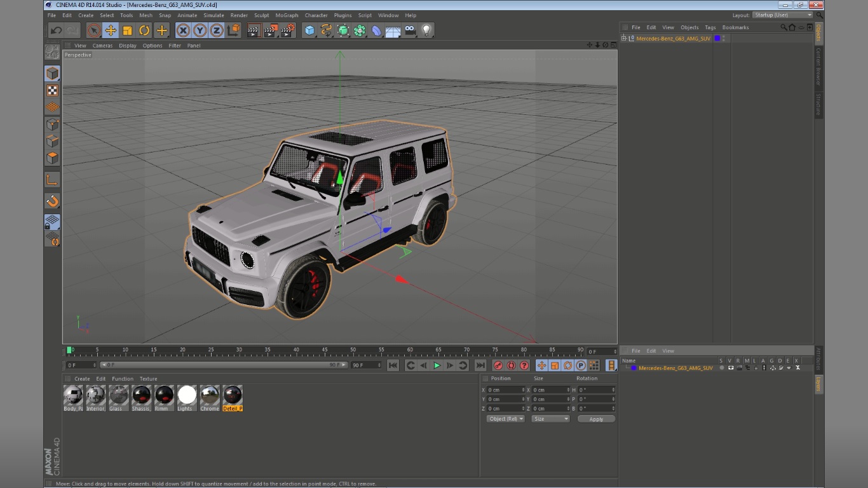
Task: Add a Cube primitive object
Action: [309, 30]
